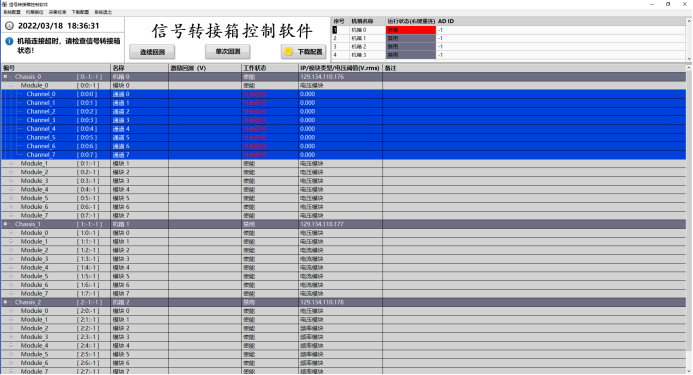The image size is (693, 375).
Task: Click the 序号 column header
Action: tap(340, 21)
